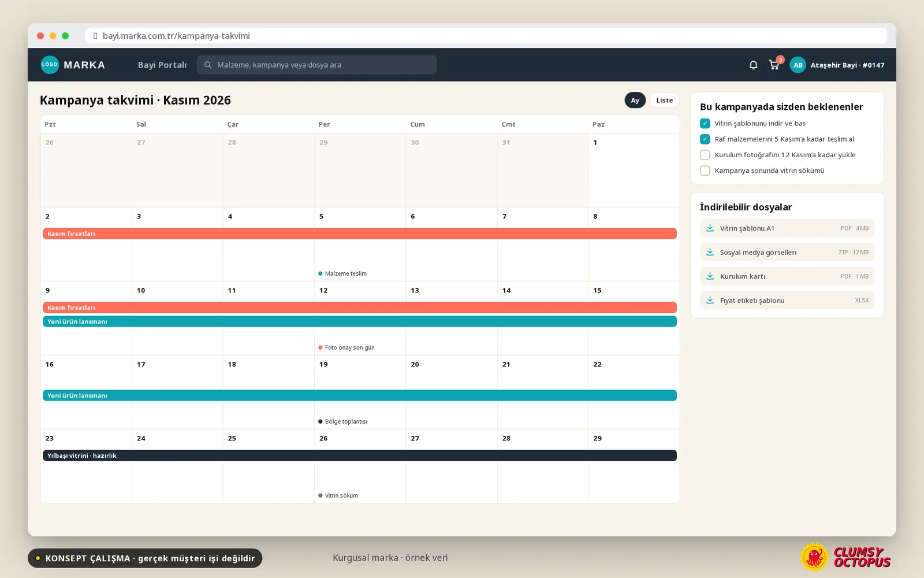Select day 15 in the calendar
This screenshot has width=924, height=578.
pos(634,318)
